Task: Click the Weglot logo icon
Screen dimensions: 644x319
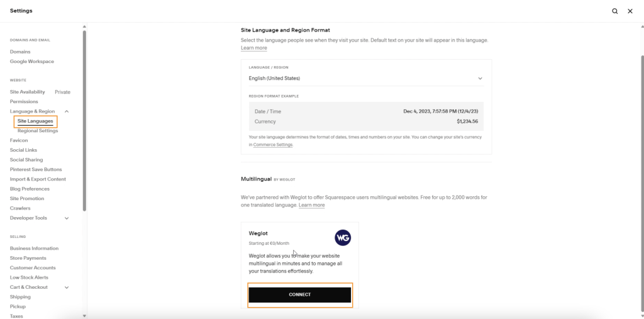Action: pyautogui.click(x=343, y=237)
